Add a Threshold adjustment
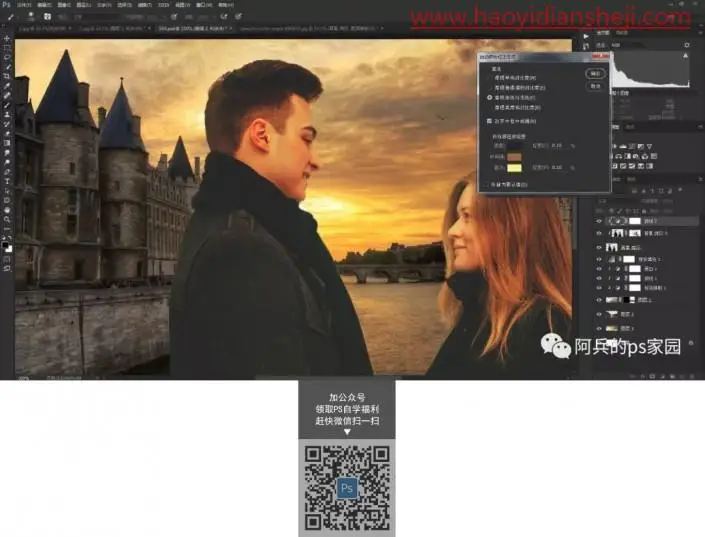The width and height of the screenshot is (705, 537). [x=632, y=166]
